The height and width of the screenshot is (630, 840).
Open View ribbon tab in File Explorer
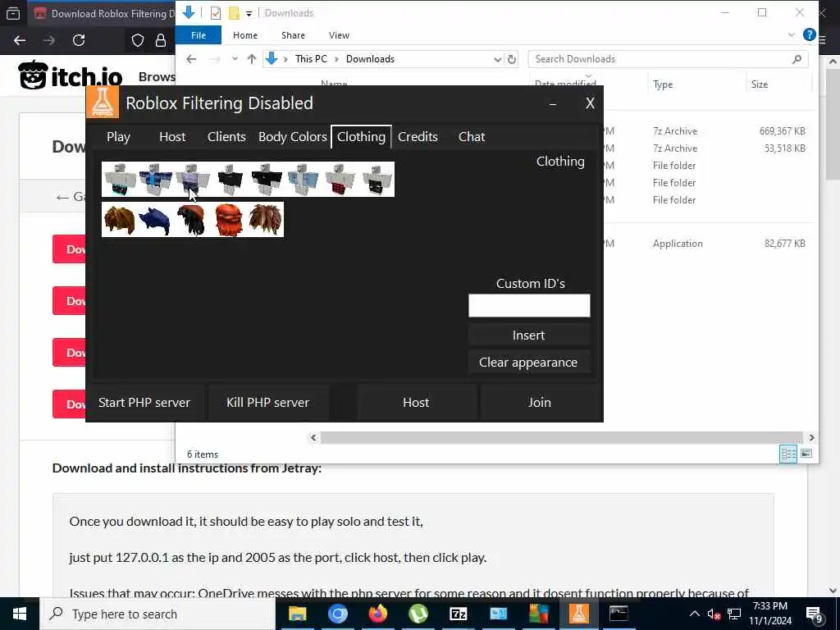click(339, 35)
